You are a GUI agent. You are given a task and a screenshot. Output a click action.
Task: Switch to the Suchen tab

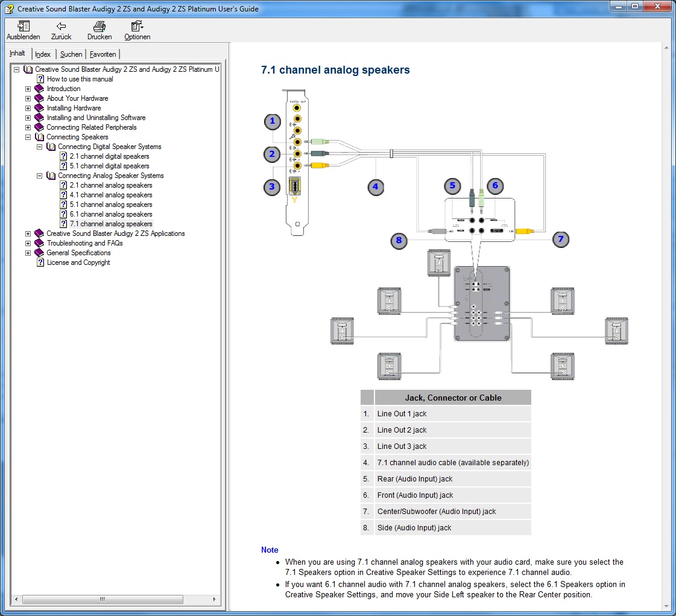pyautogui.click(x=71, y=54)
